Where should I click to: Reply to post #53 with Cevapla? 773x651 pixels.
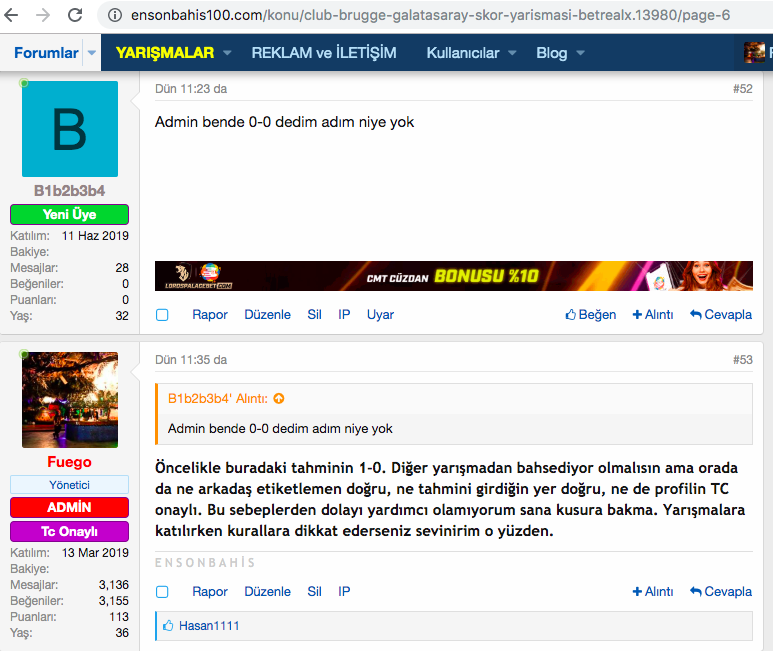pyautogui.click(x=721, y=591)
